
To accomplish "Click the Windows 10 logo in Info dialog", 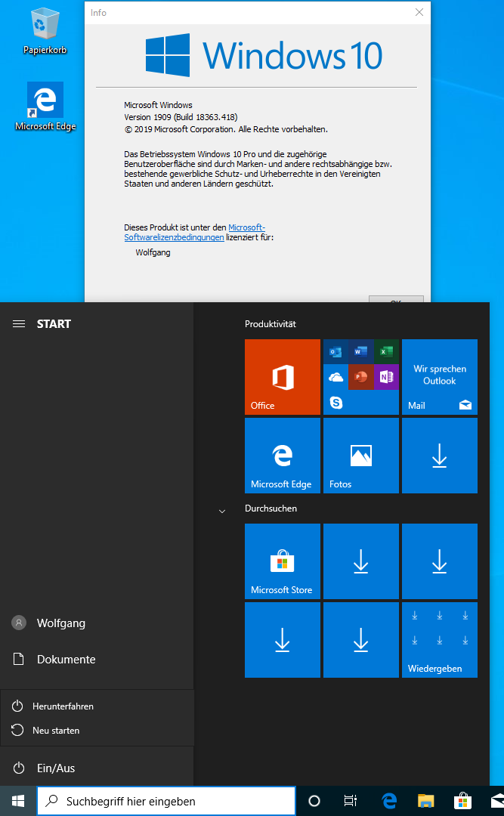I will tap(264, 55).
